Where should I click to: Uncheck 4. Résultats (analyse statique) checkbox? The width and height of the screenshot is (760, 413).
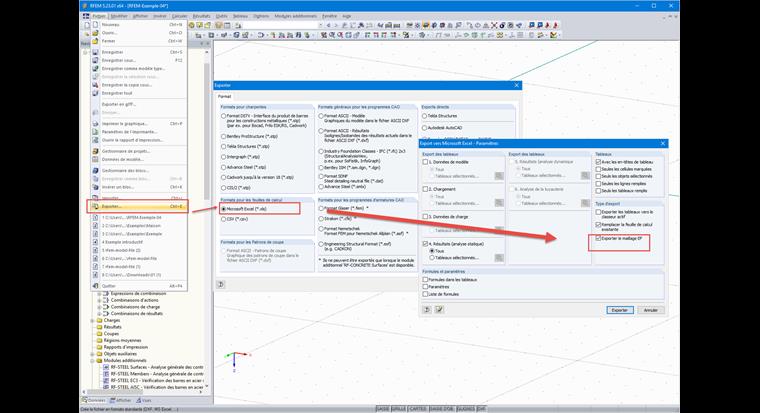[x=426, y=244]
